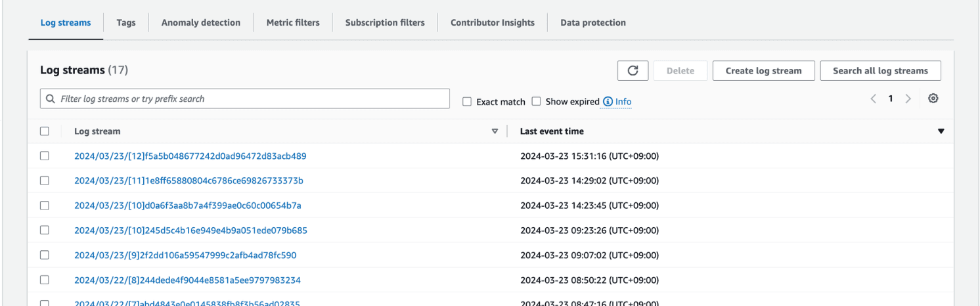Focus the Filter log streams search field
Image resolution: width=980 pixels, height=306 pixels.
click(x=250, y=99)
